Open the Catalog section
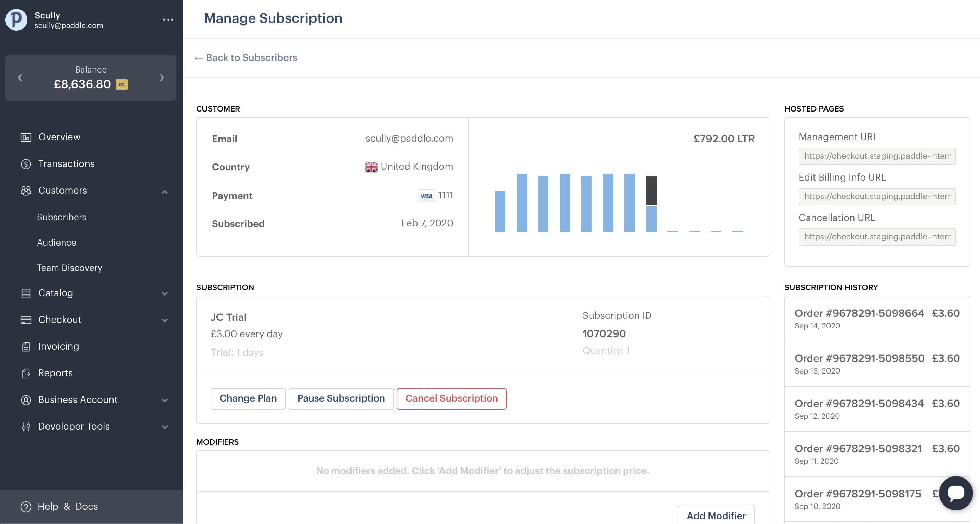 55,293
